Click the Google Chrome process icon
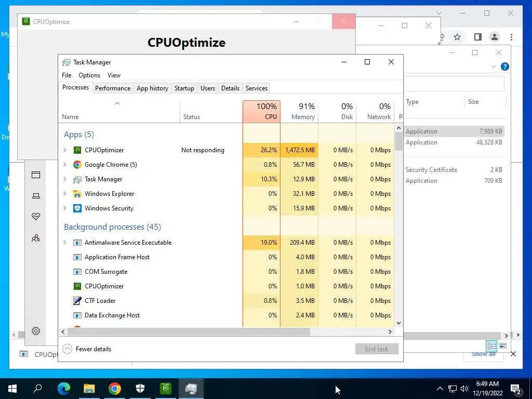 (77, 165)
